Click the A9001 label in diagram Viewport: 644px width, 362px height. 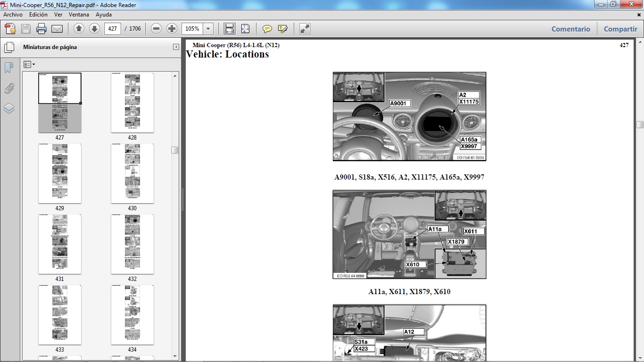click(399, 104)
